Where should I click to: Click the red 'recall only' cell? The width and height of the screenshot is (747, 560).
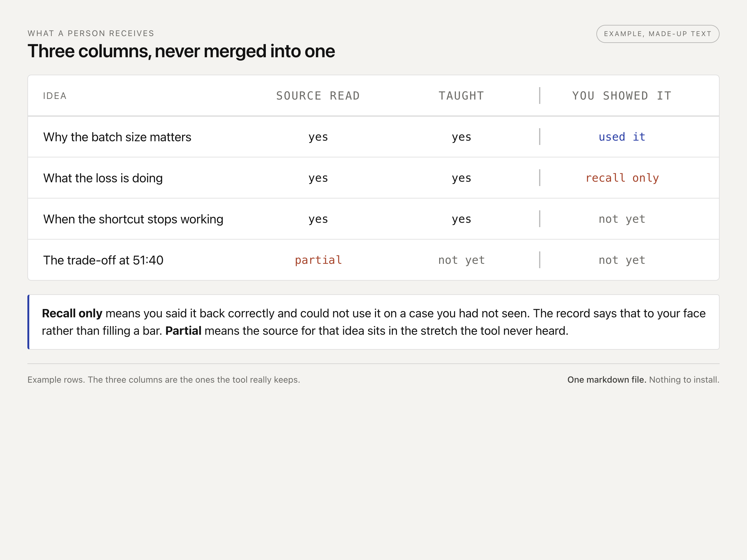coord(622,178)
